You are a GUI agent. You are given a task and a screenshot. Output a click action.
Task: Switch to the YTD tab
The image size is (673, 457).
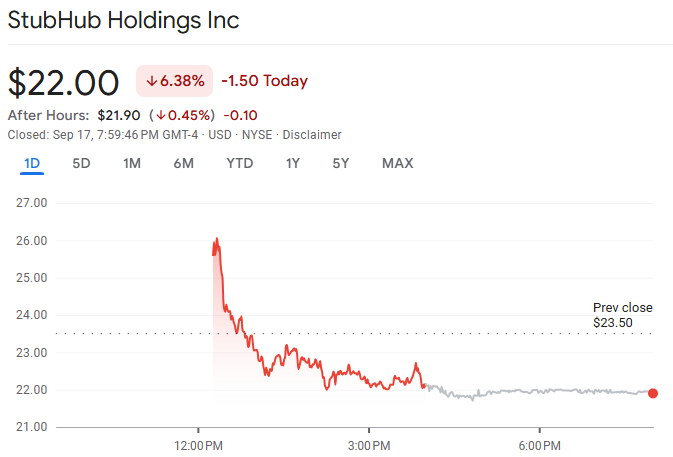239,163
